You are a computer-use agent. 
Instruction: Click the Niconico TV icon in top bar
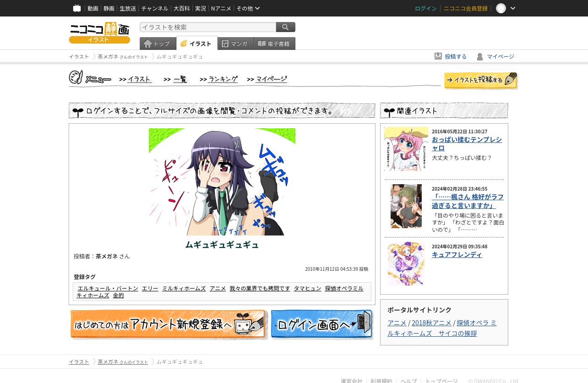(x=77, y=8)
